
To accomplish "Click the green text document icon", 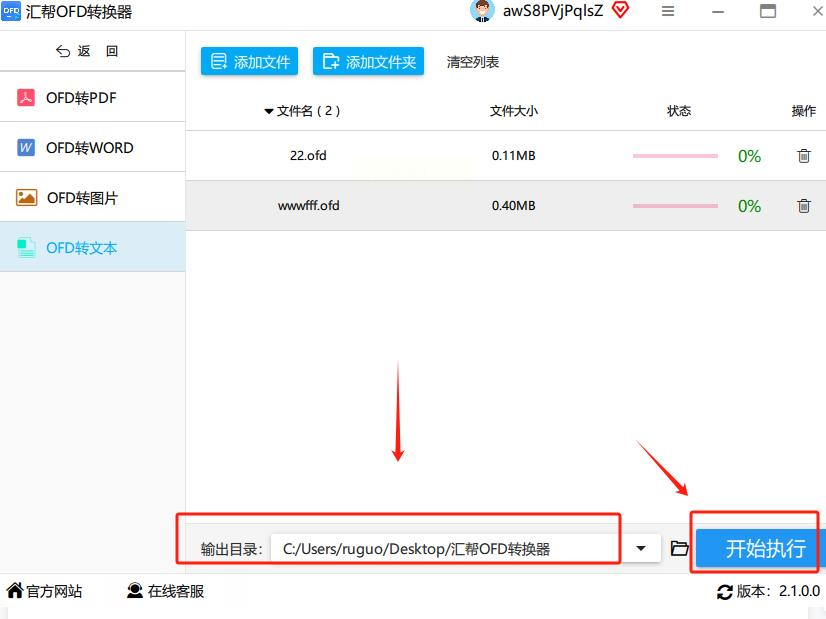I will click(26, 248).
